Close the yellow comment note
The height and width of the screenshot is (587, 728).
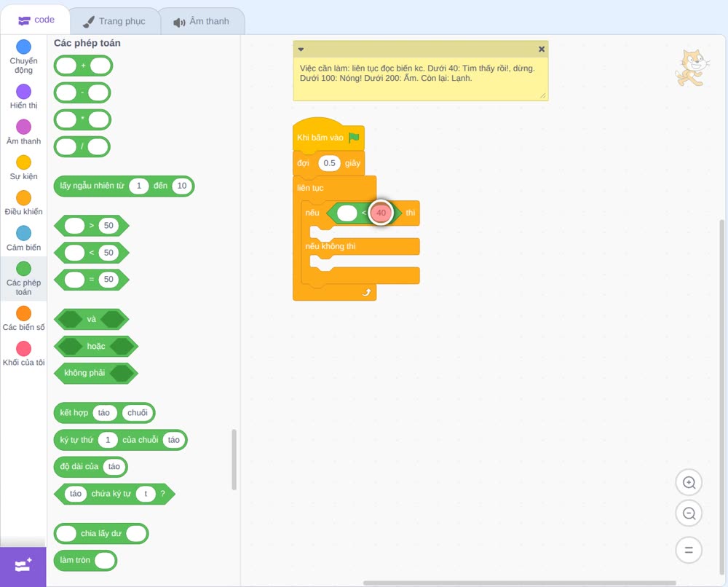pos(542,50)
